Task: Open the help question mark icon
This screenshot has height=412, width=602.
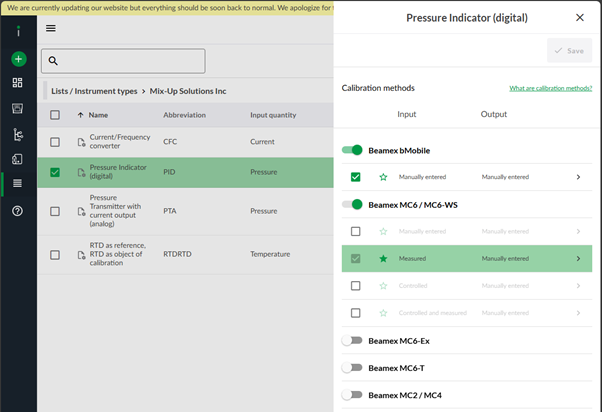Action: click(x=18, y=211)
